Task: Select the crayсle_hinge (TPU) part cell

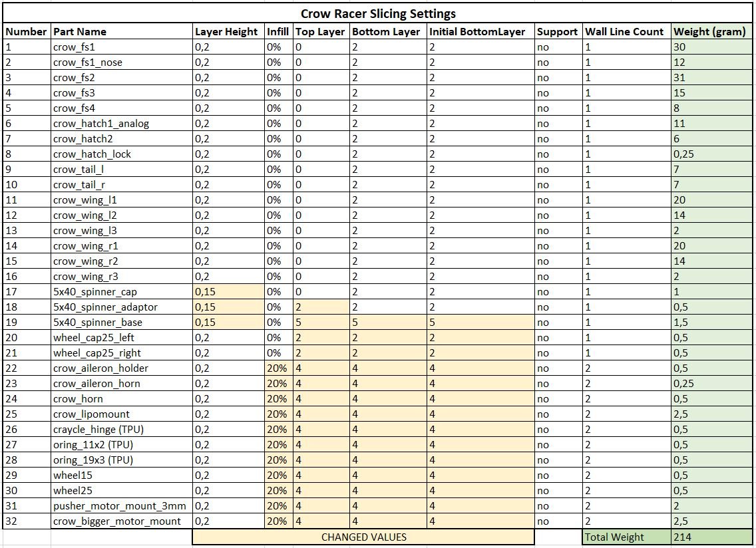Action: pos(122,430)
